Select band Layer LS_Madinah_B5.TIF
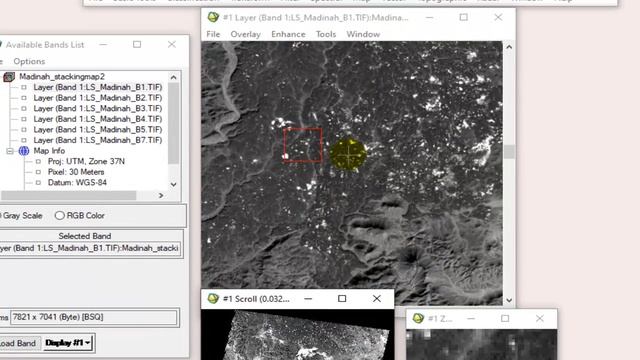Image resolution: width=640 pixels, height=360 pixels. (98, 130)
